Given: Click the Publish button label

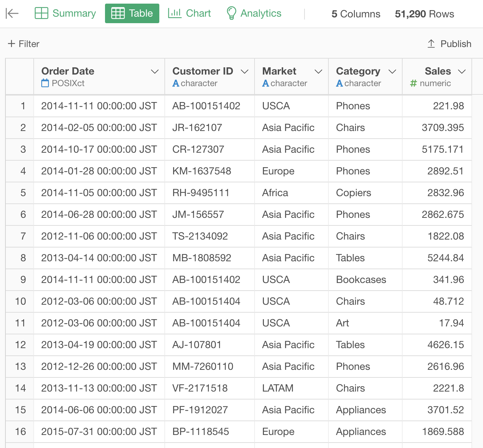Looking at the screenshot, I should pos(456,44).
